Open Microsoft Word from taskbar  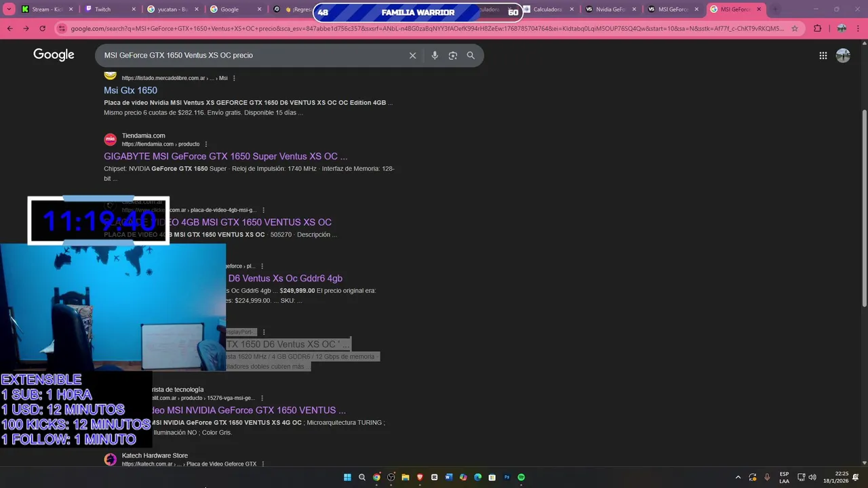click(x=449, y=477)
